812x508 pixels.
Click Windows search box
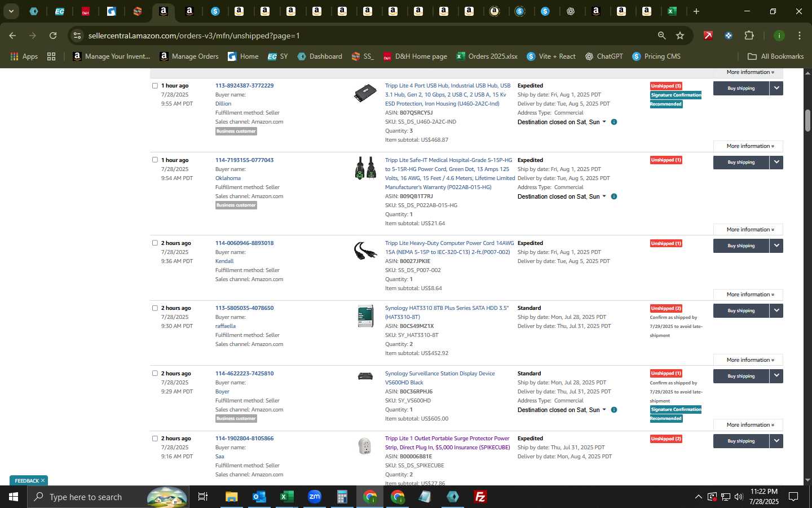(x=108, y=497)
